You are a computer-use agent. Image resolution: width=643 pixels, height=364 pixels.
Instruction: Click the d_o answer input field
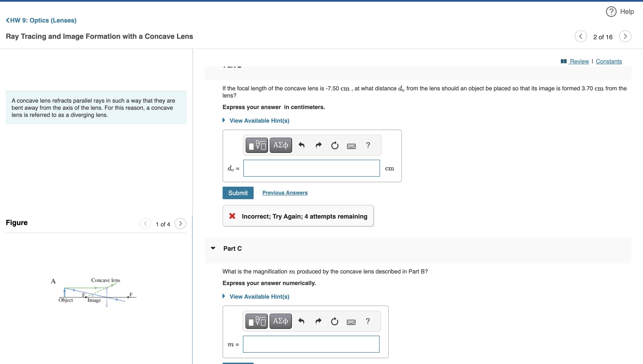[311, 168]
